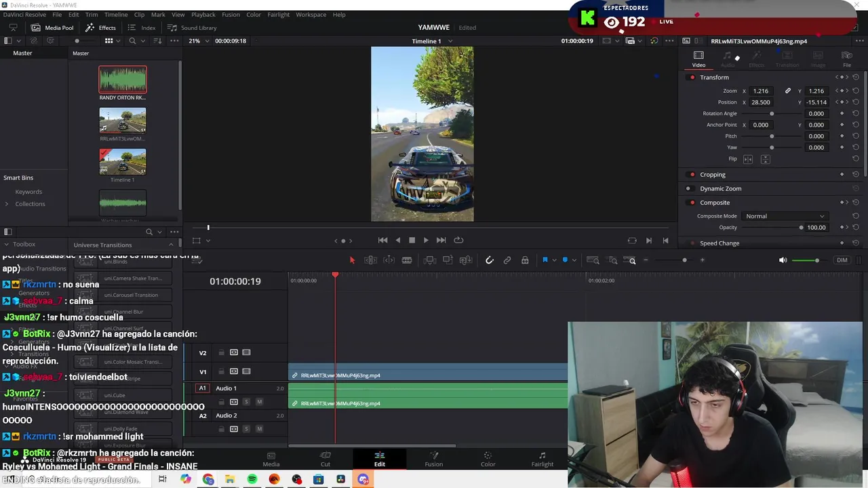Collapse the Universe Transitions category
This screenshot has width=868, height=488.
point(171,245)
